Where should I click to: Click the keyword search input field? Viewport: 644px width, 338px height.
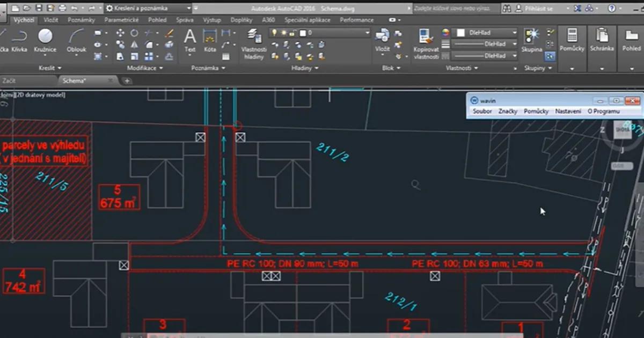coord(453,9)
